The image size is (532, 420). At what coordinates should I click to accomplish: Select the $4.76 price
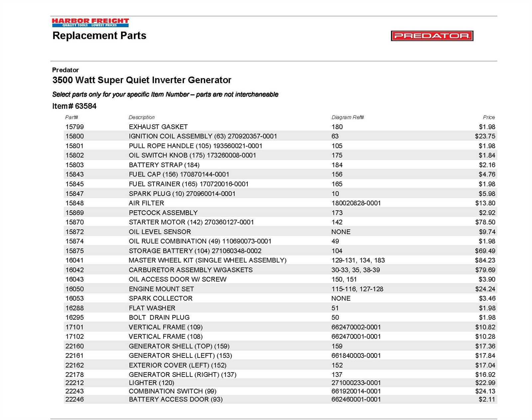click(487, 174)
